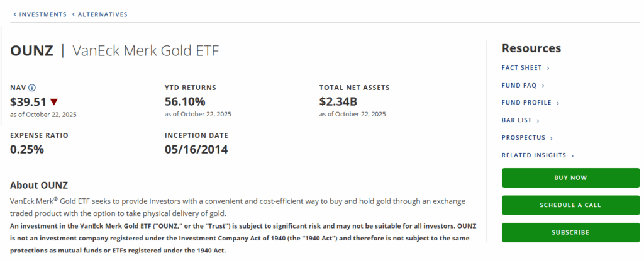The width and height of the screenshot is (644, 260).
Task: Open the Fund FAQ link
Action: pyautogui.click(x=519, y=85)
